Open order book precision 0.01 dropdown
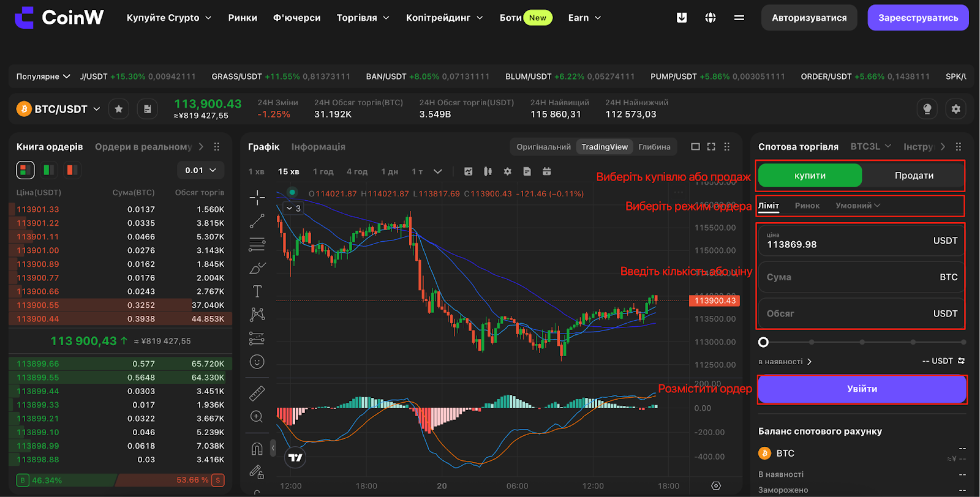The height and width of the screenshot is (497, 980). 200,170
